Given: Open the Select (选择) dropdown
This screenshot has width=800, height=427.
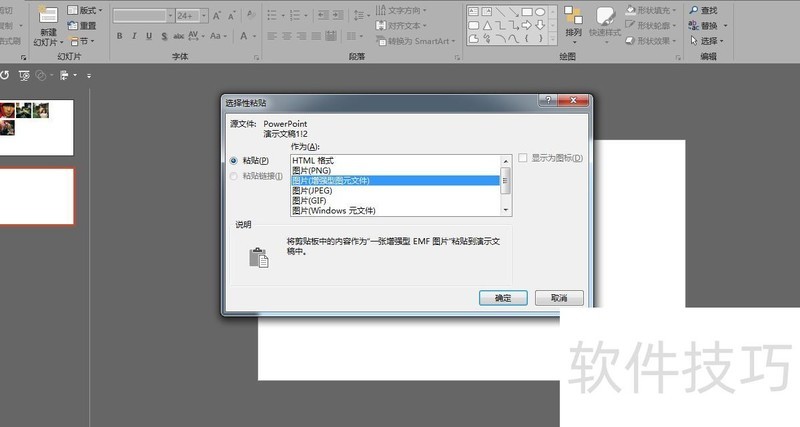Looking at the screenshot, I should [706, 40].
